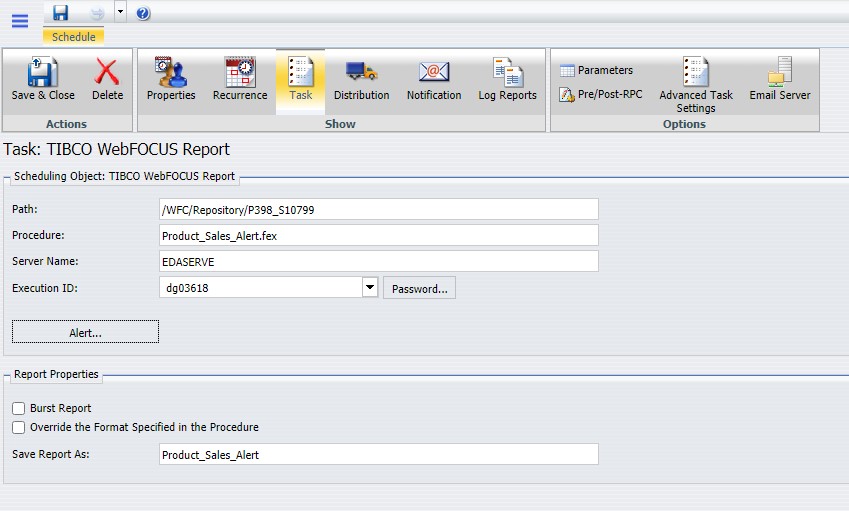Click the Password... button
This screenshot has width=849, height=511.
[x=420, y=288]
